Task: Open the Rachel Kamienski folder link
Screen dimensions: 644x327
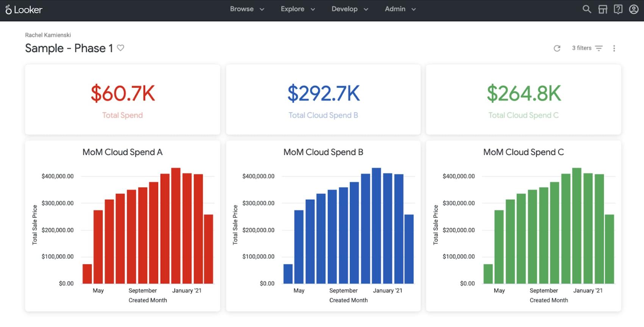Action: (48, 35)
